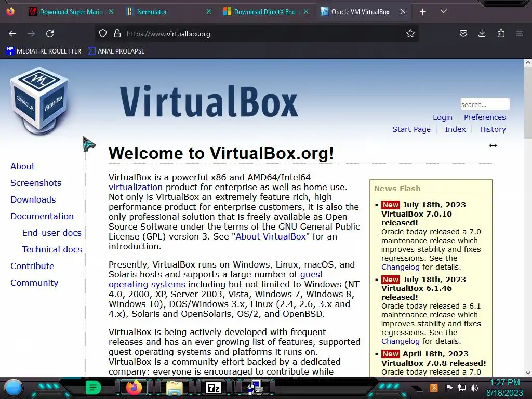List all tabs dropdown chevron
532x399 pixels.
click(x=444, y=11)
